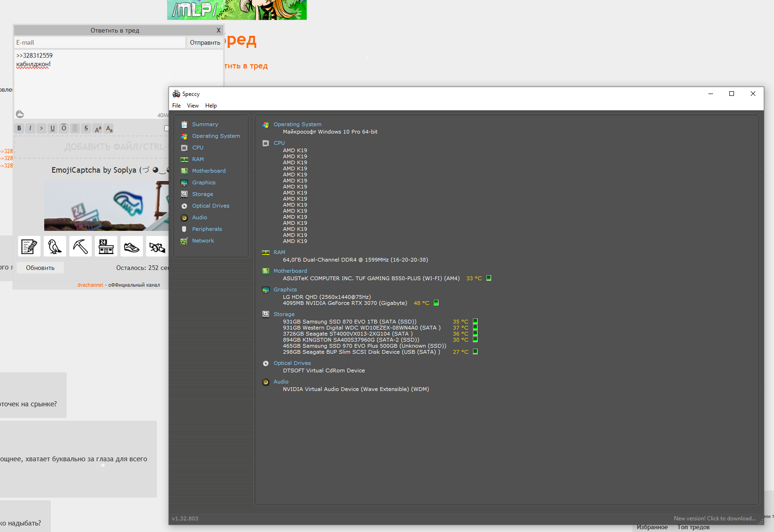
Task: Open the Audio heading in Speccy summary panel
Action: tap(281, 382)
